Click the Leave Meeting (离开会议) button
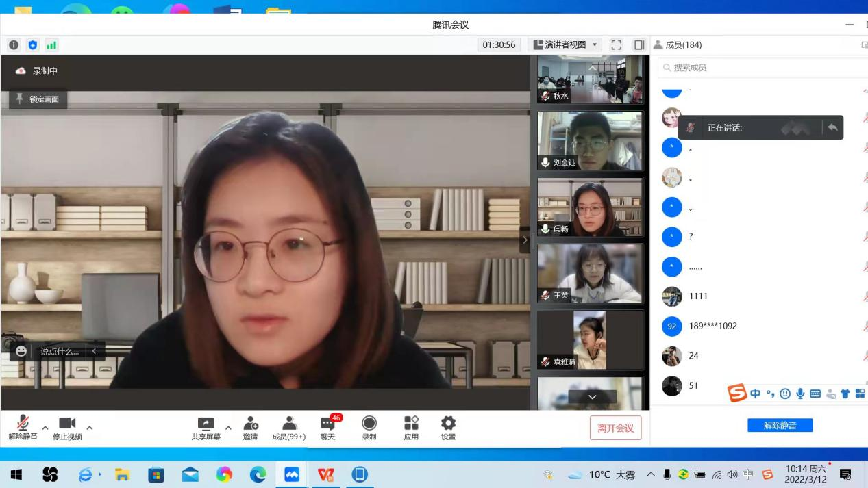 [x=615, y=428]
